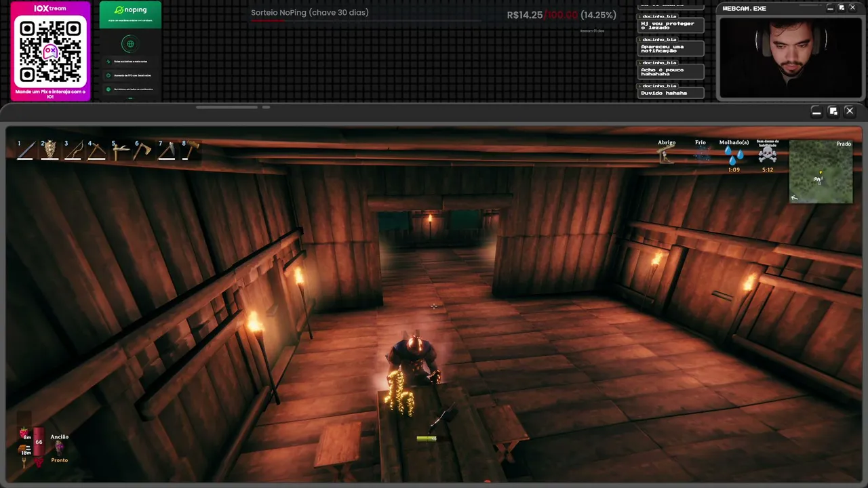This screenshot has width=868, height=488.
Task: Click the Ancião forsaken power icon
Action: [59, 447]
